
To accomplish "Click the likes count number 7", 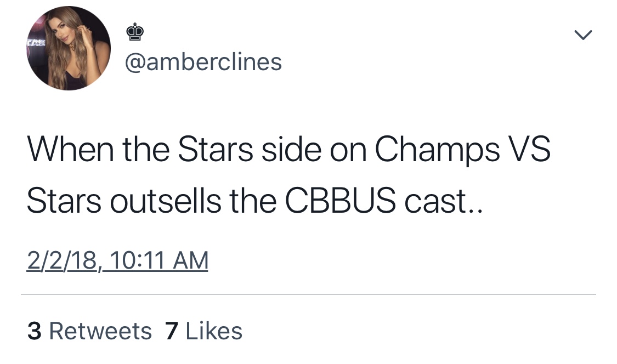I will 172,331.
